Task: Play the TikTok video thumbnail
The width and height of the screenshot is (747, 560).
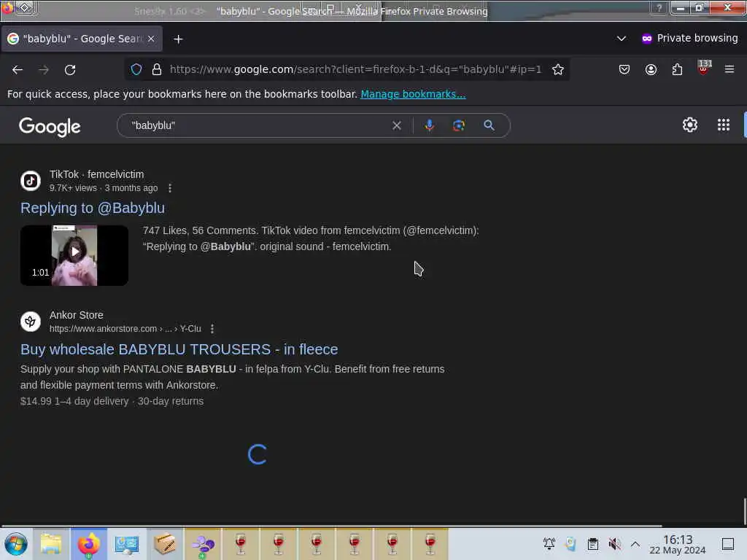Action: click(74, 255)
